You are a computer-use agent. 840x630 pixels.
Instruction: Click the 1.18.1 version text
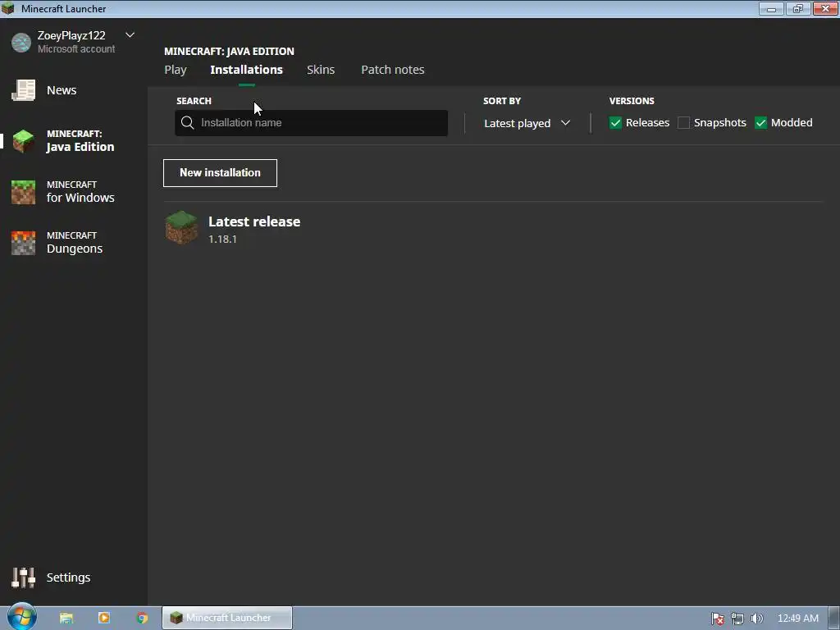[222, 239]
